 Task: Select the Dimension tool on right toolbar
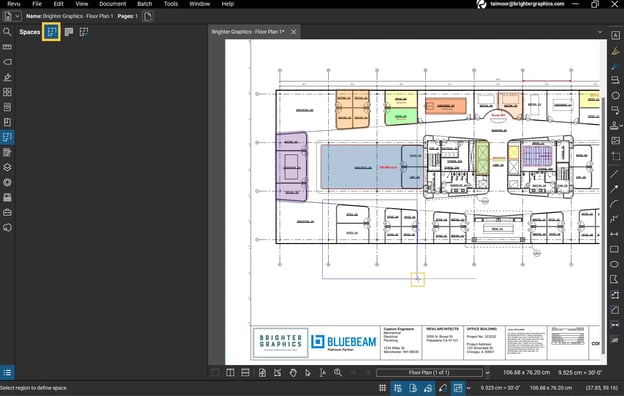614,234
